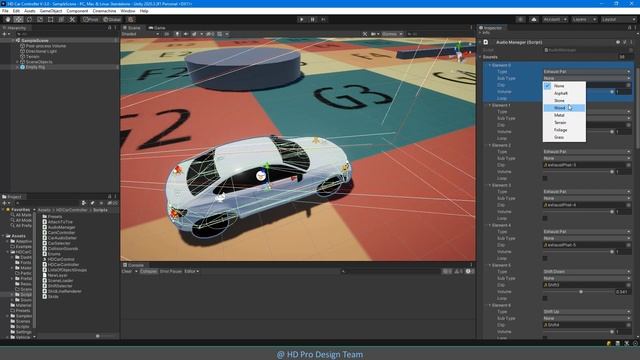The width and height of the screenshot is (640, 360).
Task: Collapse the Sounds array foldout
Action: [480, 57]
